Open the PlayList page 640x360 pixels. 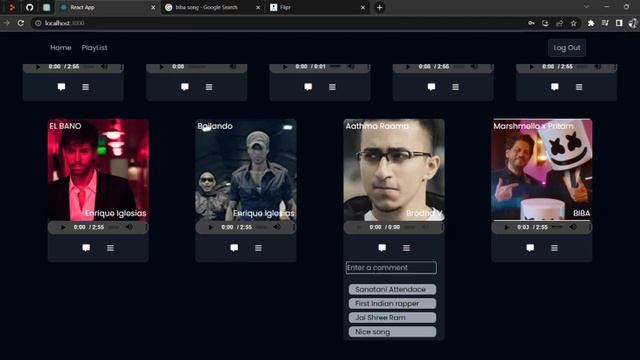click(94, 48)
